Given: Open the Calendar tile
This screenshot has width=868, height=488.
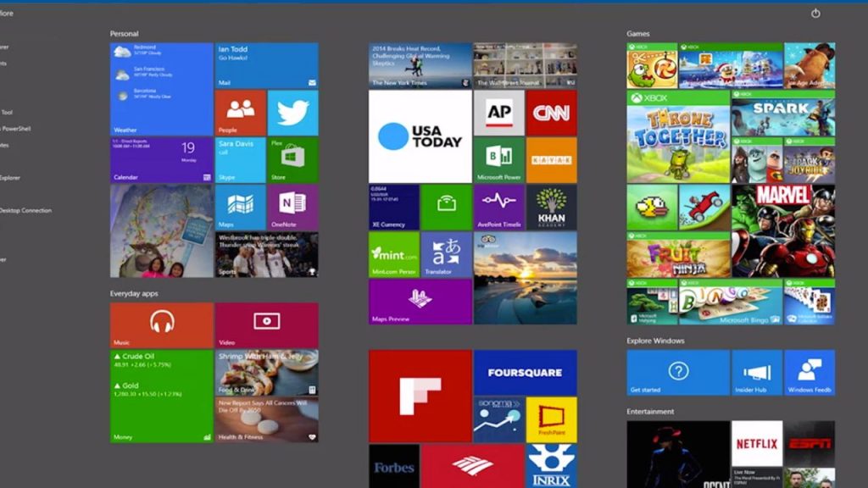Looking at the screenshot, I should pyautogui.click(x=161, y=160).
